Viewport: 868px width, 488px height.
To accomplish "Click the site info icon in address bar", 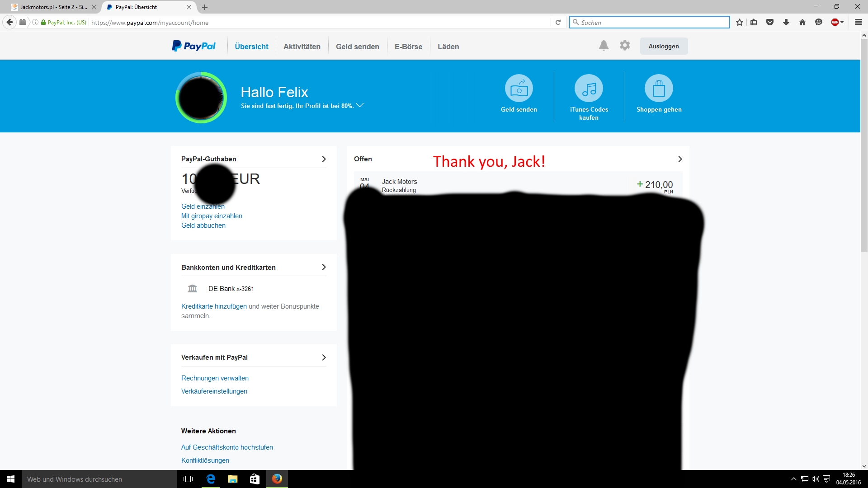I will pyautogui.click(x=35, y=22).
